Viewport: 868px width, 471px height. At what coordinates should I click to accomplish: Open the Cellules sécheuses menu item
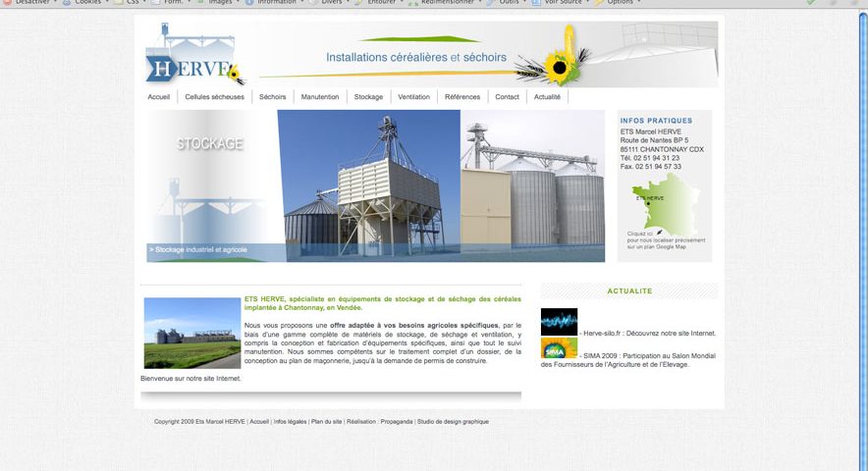(214, 97)
